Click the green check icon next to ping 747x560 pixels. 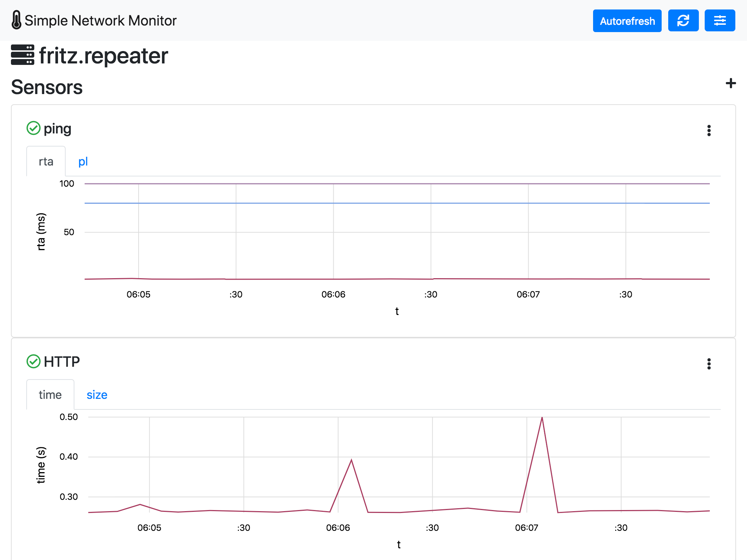[33, 128]
